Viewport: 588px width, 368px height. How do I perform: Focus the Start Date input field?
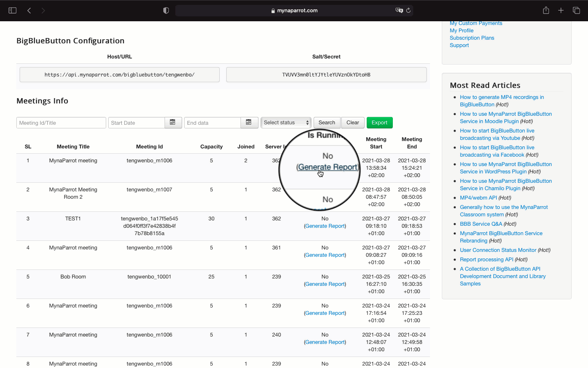pyautogui.click(x=136, y=123)
